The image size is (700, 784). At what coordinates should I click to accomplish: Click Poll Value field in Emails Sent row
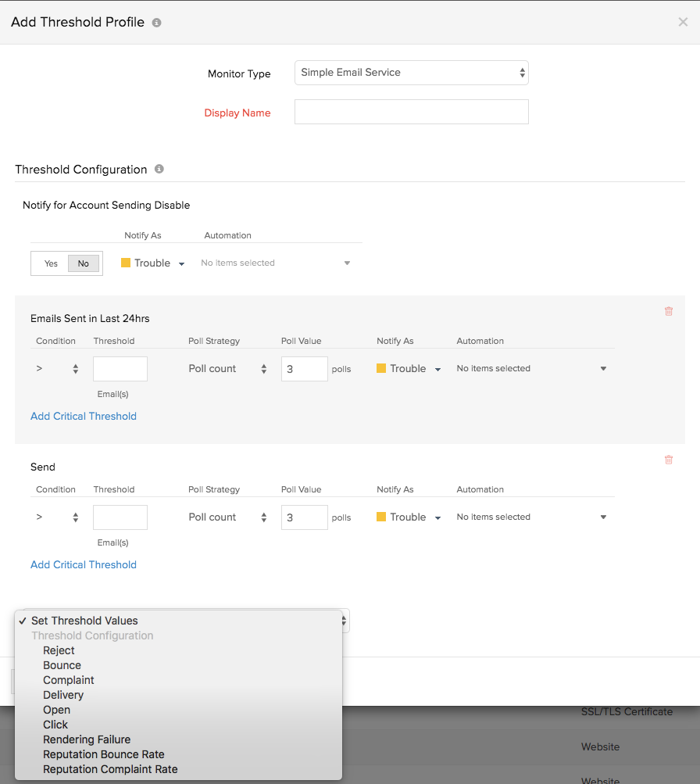point(304,369)
